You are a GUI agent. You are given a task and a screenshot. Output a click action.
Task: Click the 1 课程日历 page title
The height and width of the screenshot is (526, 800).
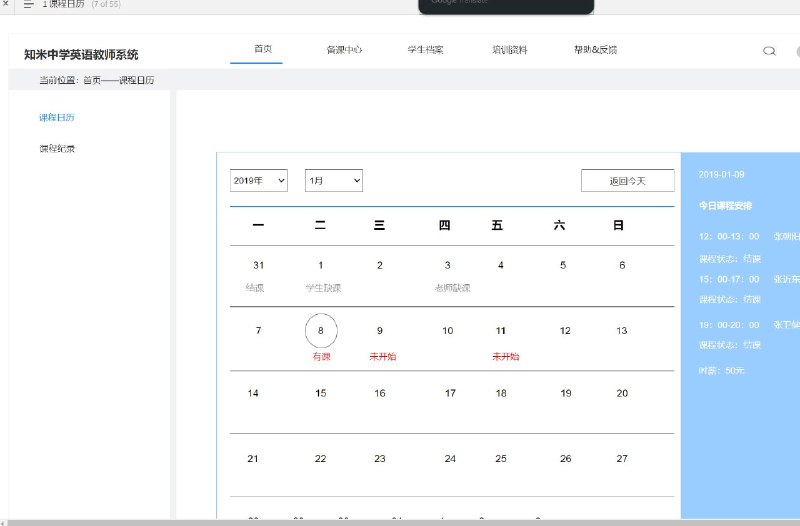[63, 4]
